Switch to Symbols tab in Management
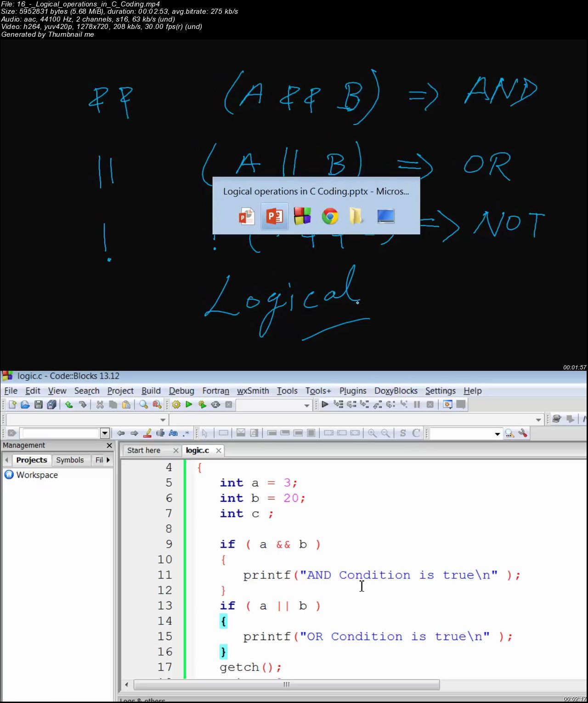The width and height of the screenshot is (588, 703). pyautogui.click(x=70, y=460)
